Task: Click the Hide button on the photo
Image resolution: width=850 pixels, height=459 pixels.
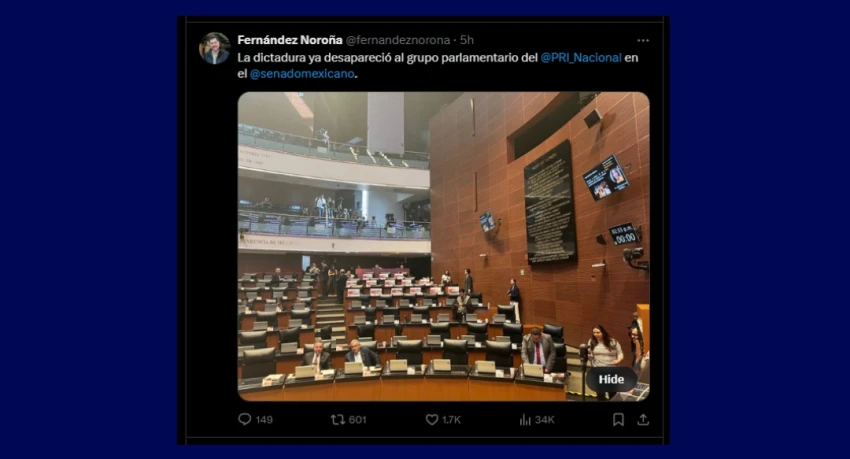Action: pyautogui.click(x=611, y=379)
